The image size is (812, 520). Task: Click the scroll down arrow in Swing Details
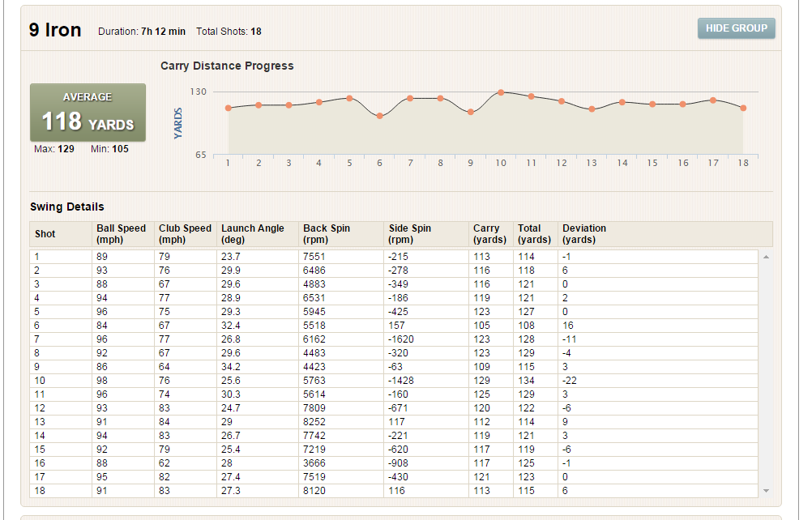766,491
